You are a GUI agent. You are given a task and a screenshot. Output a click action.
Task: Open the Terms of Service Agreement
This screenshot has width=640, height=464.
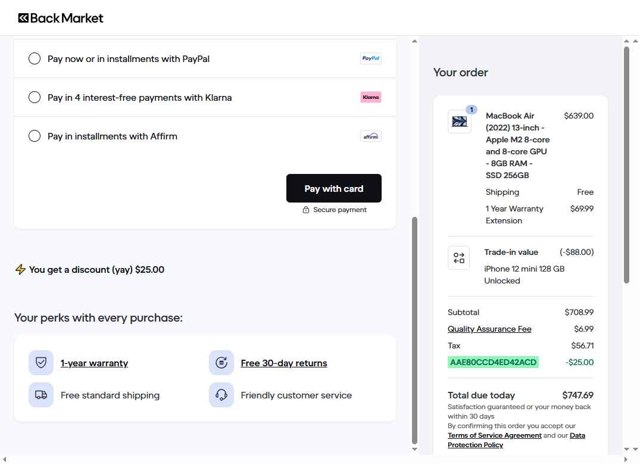point(494,436)
